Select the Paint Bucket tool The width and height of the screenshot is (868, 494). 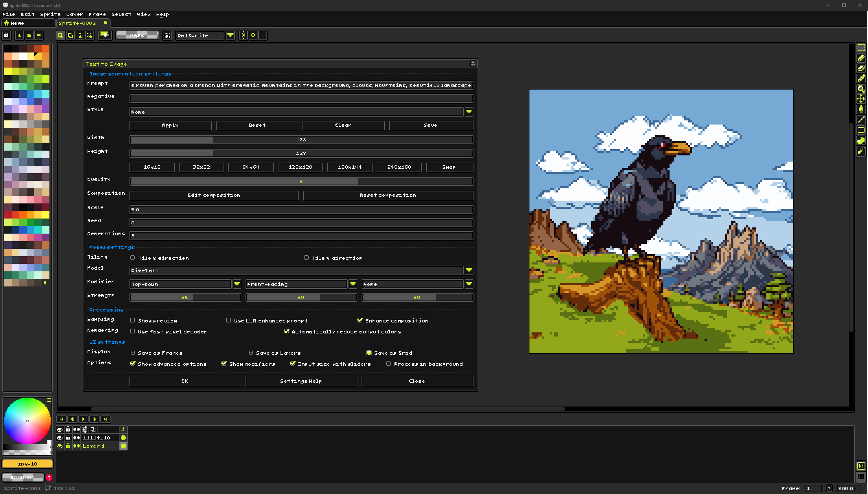861,109
